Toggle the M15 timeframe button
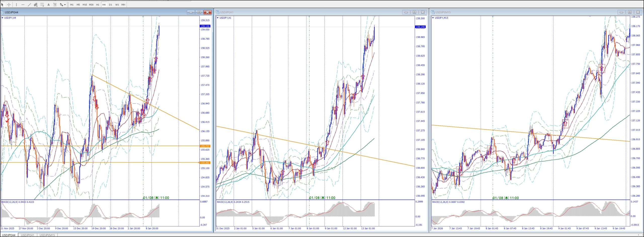Viewport: 644px width, 237px height. [85, 5]
